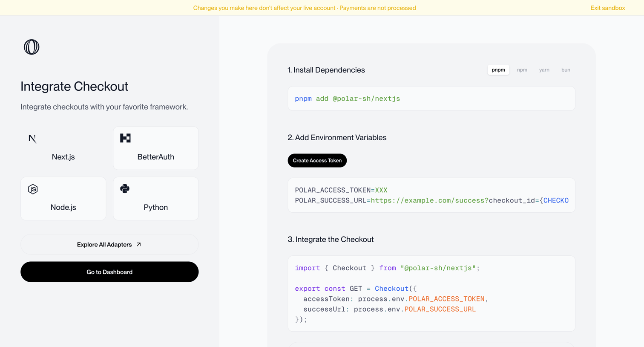644x347 pixels.
Task: Choose the BetterAuth framework card
Action: pos(156,148)
